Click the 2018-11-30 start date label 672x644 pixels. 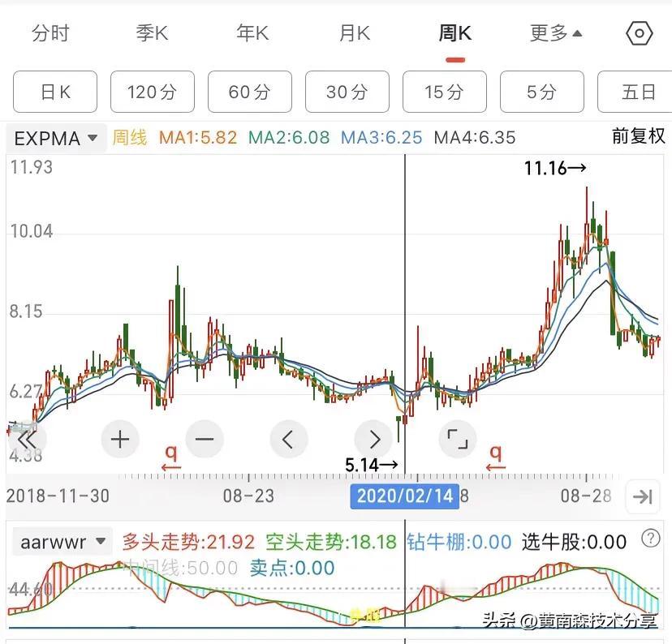[58, 496]
